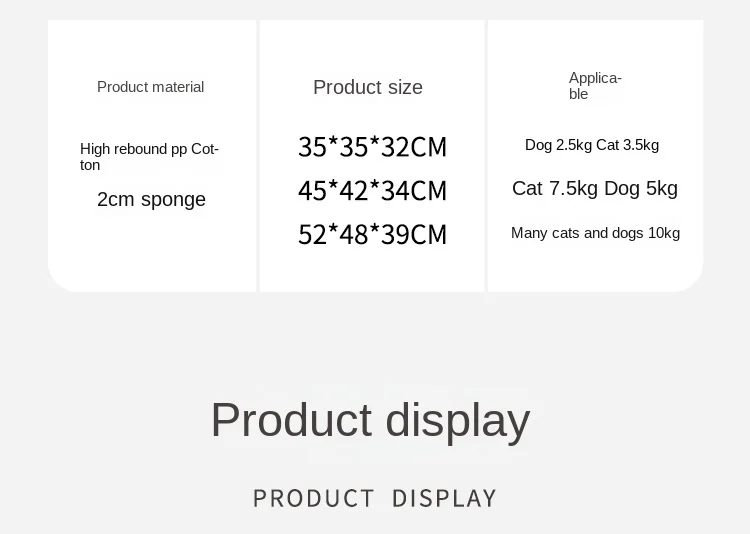Click Many cats and dogs 10kg

click(x=595, y=233)
